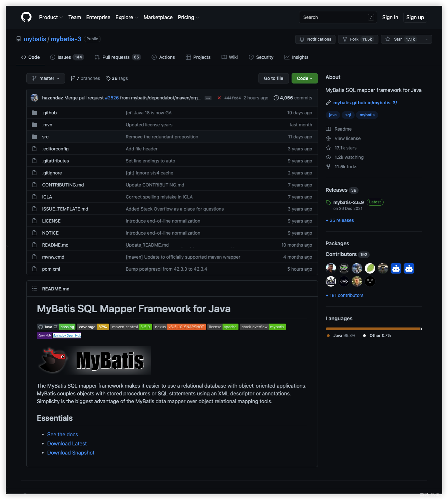The height and width of the screenshot is (500, 448).
Task: Open the master branch selector
Action: [x=46, y=78]
